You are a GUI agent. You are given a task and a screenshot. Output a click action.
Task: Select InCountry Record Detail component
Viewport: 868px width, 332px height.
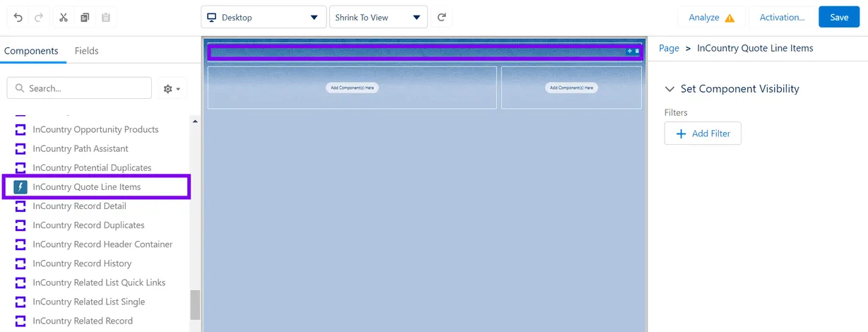(79, 206)
